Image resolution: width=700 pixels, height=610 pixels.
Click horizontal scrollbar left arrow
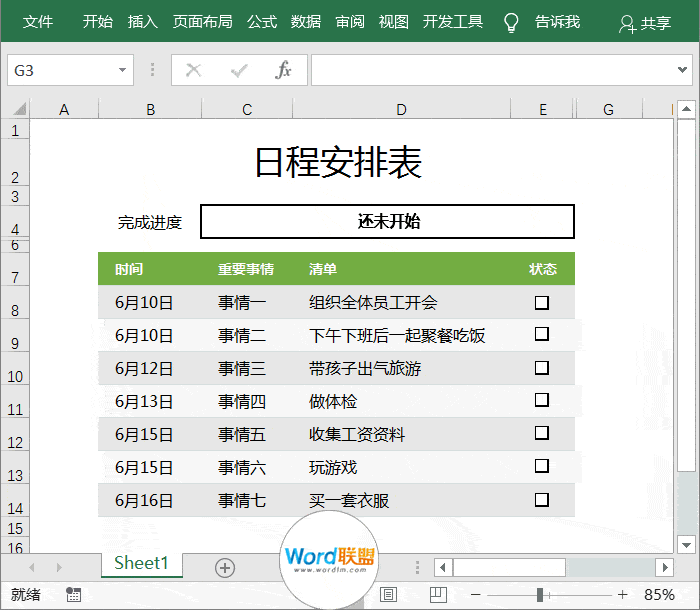coord(443,568)
